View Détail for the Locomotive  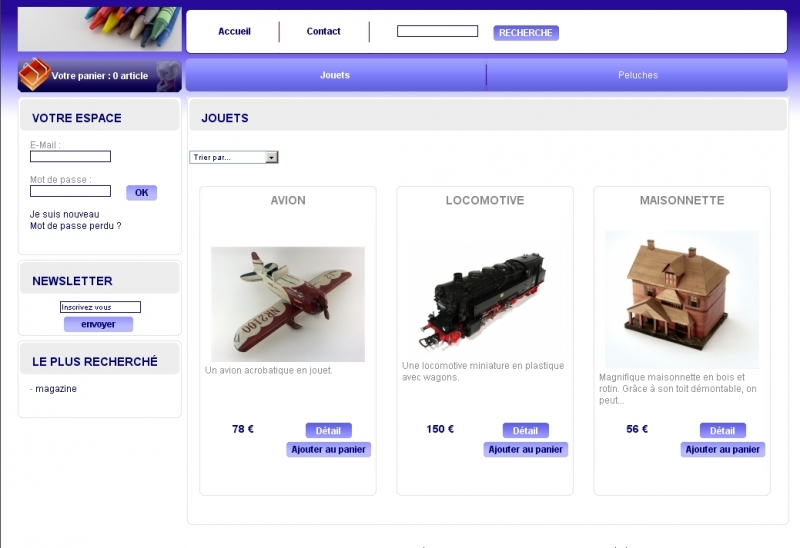(526, 431)
